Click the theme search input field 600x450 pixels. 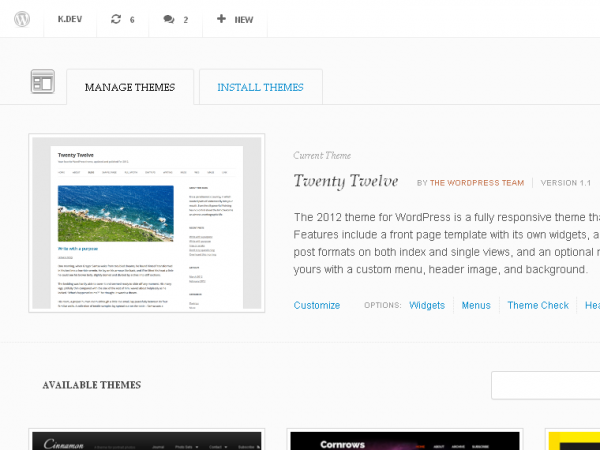tap(546, 385)
